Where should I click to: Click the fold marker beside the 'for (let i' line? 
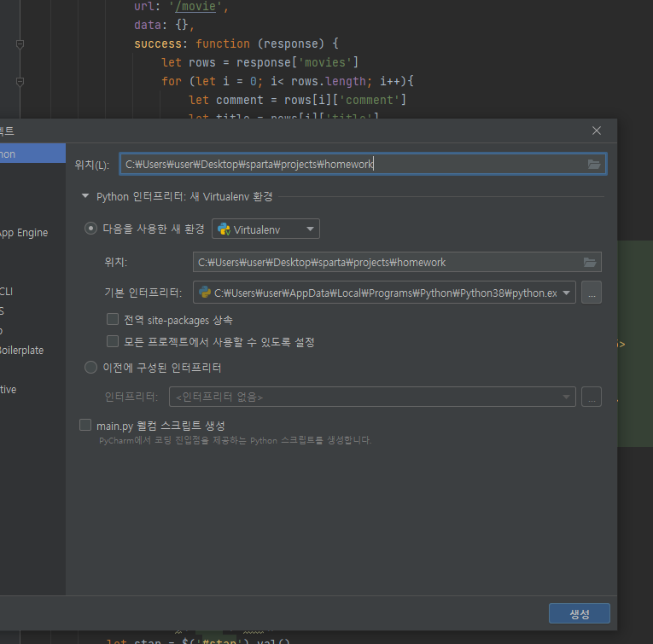pos(20,81)
